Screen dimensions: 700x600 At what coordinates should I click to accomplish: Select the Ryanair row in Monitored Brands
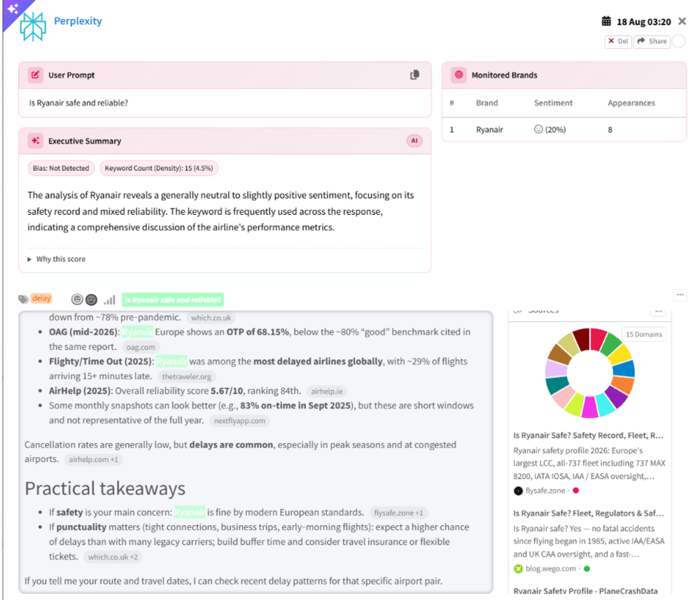click(x=563, y=130)
